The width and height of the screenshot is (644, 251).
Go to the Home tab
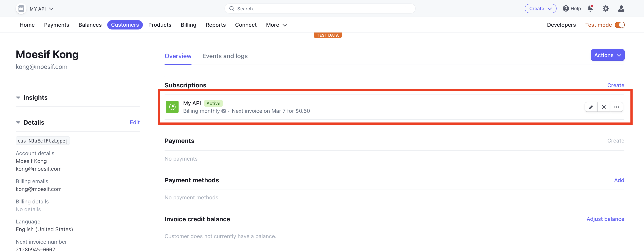[x=27, y=25]
